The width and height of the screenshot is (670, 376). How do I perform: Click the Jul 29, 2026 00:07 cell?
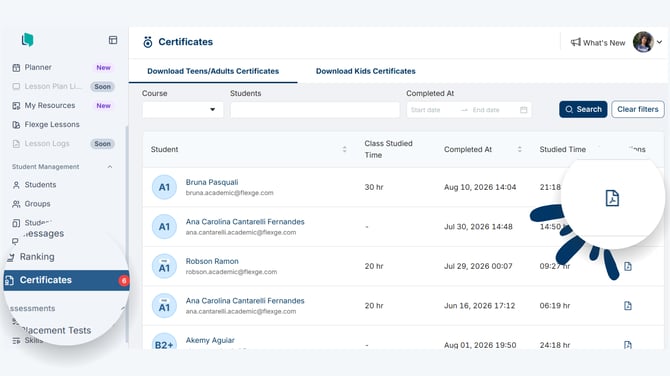pyautogui.click(x=478, y=266)
